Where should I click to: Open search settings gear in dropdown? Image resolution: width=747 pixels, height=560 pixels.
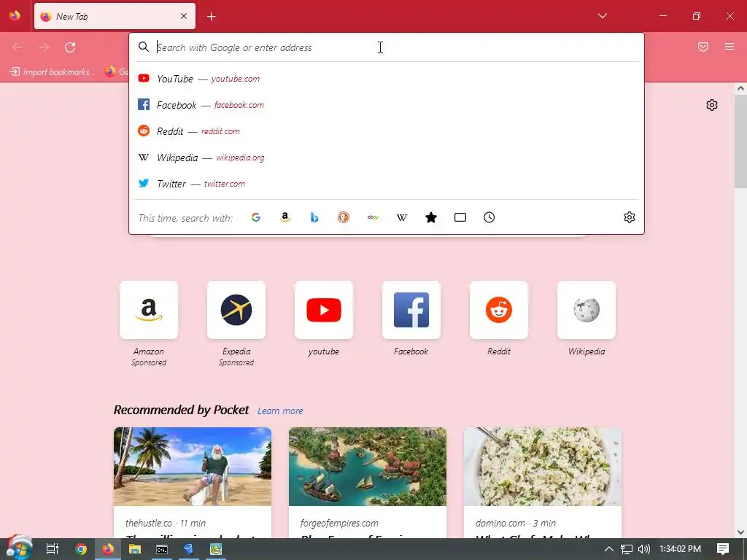[630, 217]
